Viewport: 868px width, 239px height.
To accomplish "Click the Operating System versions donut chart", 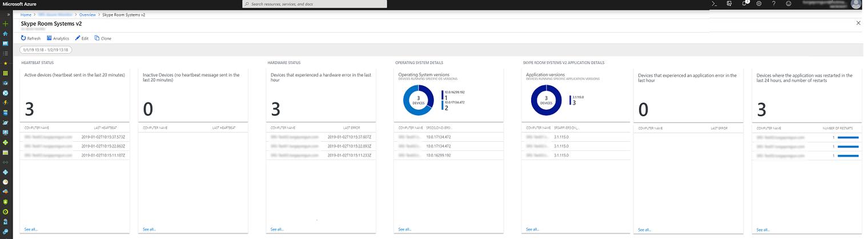I will click(418, 101).
